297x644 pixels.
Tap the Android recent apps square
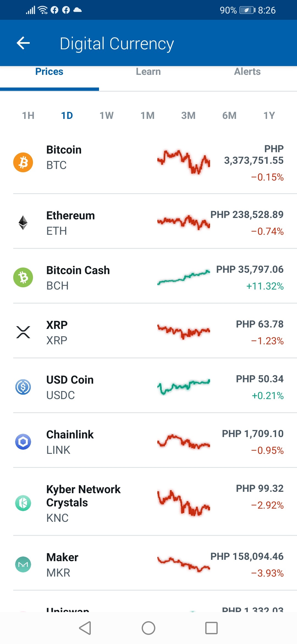coord(211,628)
